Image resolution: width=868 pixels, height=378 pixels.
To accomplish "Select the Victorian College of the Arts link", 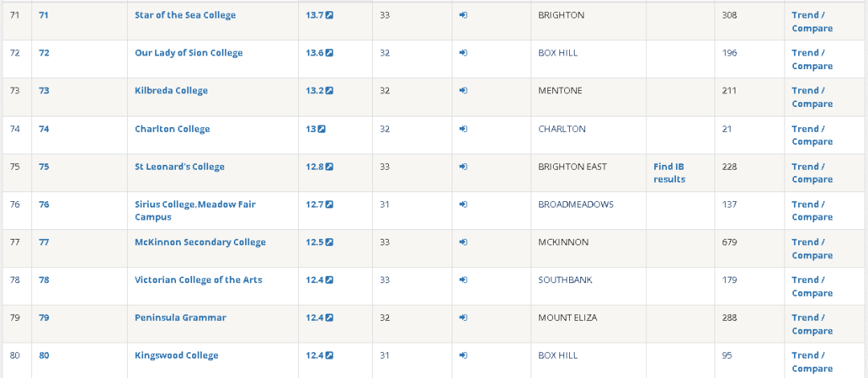I will tap(198, 280).
